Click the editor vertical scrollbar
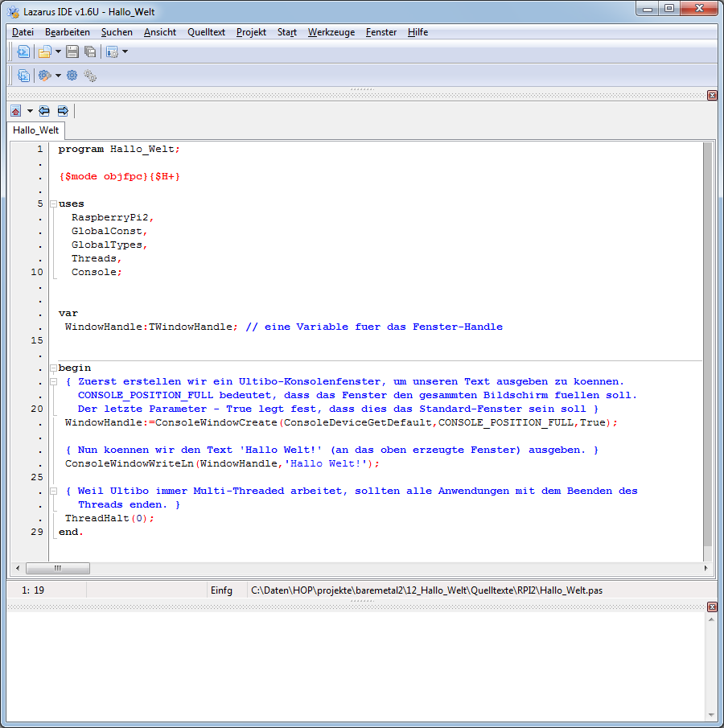This screenshot has height=728, width=724. tap(707, 343)
